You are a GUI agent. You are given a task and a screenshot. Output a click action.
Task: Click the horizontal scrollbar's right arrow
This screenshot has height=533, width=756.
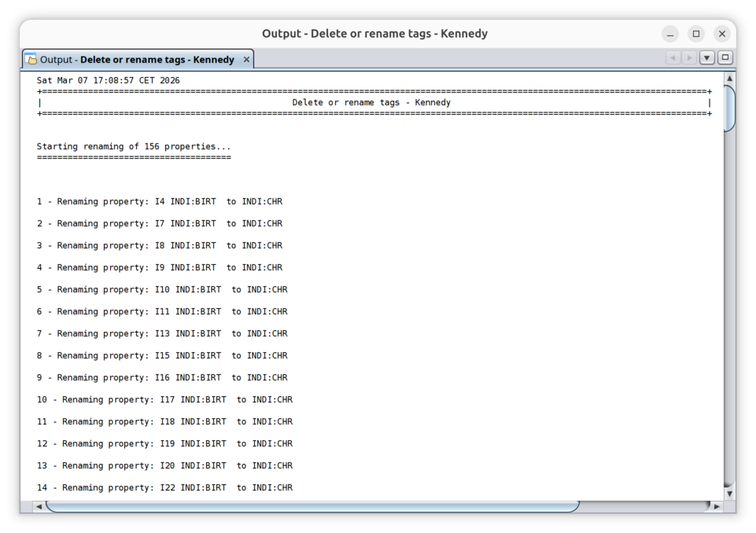[x=716, y=506]
